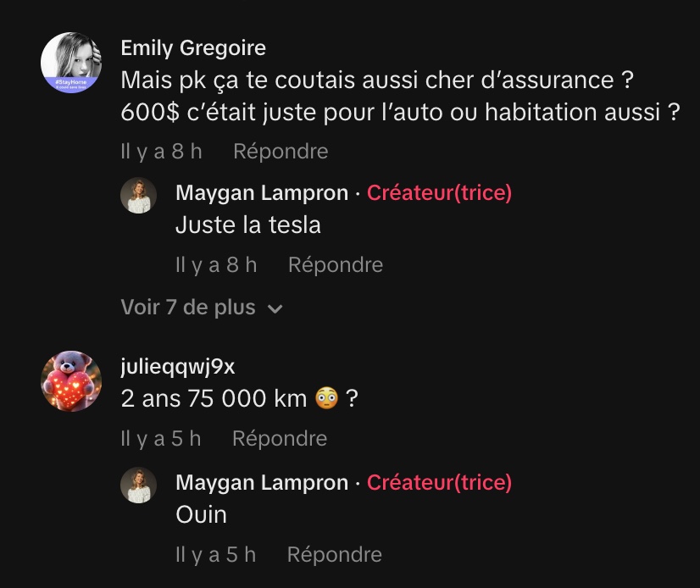This screenshot has height=588, width=700.
Task: Click Maygan Lampron's avatar beside 'Juste la tesla'
Action: [x=138, y=196]
